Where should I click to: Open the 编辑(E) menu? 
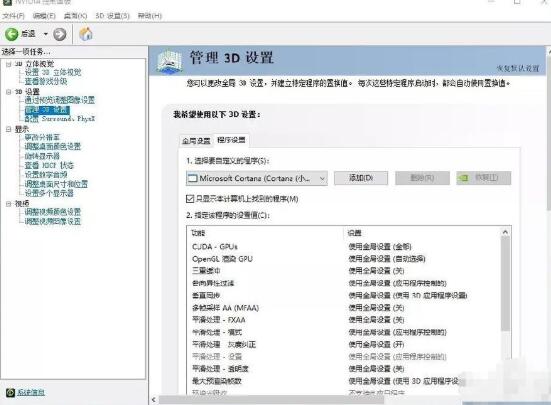44,16
